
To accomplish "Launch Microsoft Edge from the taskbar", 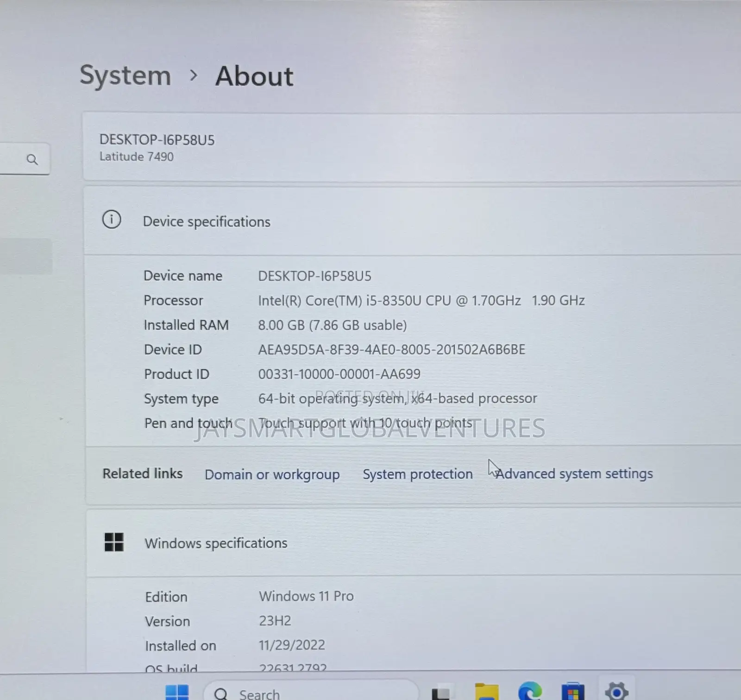I will (x=530, y=691).
